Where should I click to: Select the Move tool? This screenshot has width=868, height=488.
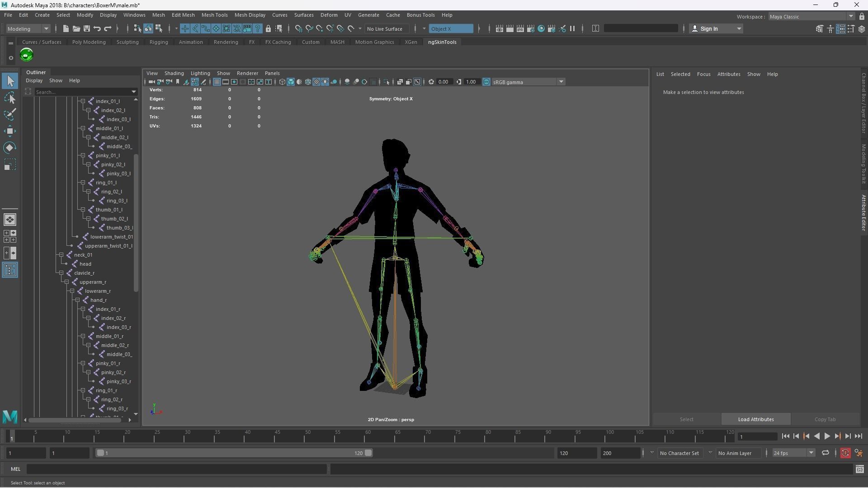tap(10, 131)
